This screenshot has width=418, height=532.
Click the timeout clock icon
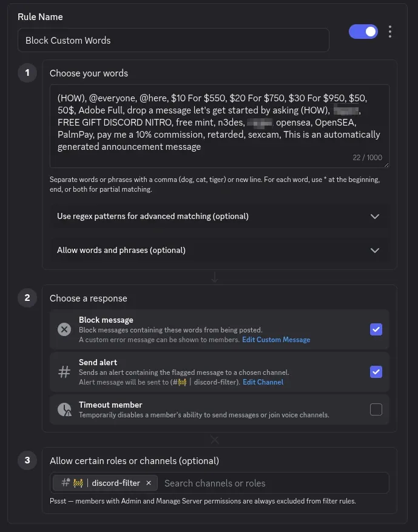point(64,409)
